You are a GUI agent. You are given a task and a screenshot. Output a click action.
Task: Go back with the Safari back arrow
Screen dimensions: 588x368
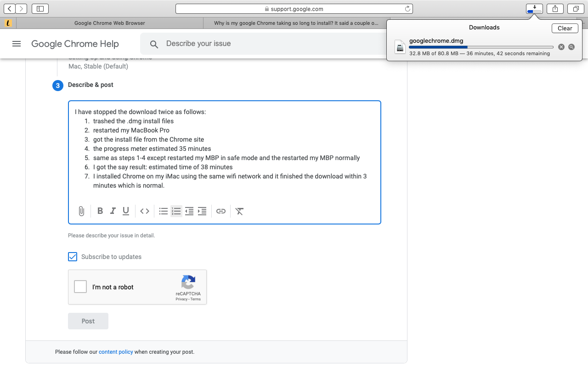10,9
